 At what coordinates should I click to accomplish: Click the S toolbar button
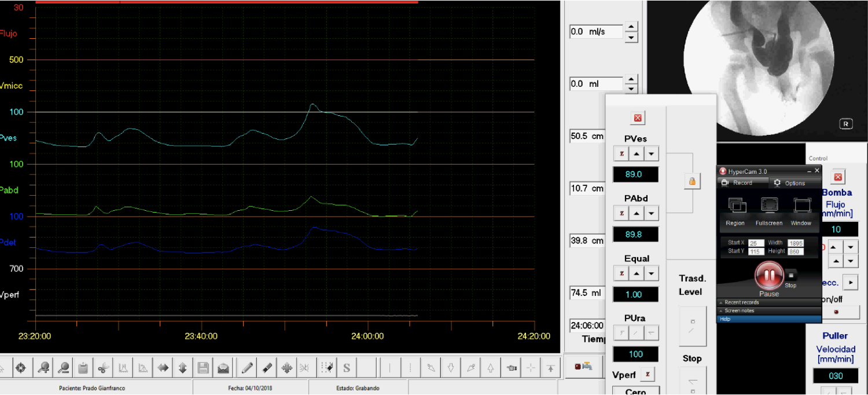(347, 368)
